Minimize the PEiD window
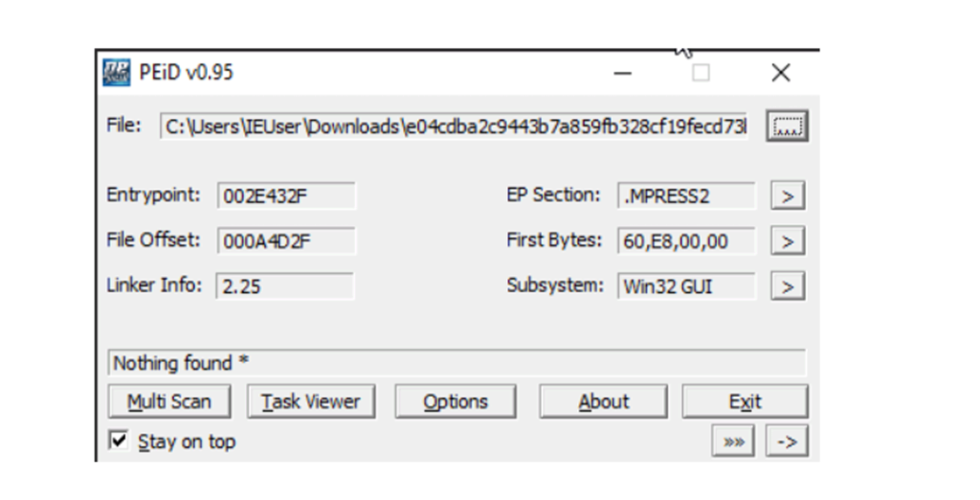This screenshot has width=980, height=500. coord(623,73)
